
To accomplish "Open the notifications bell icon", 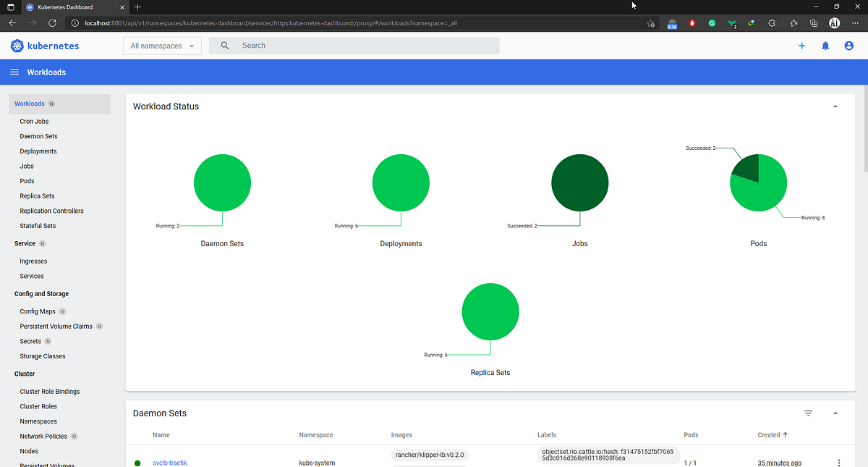I will (x=825, y=46).
